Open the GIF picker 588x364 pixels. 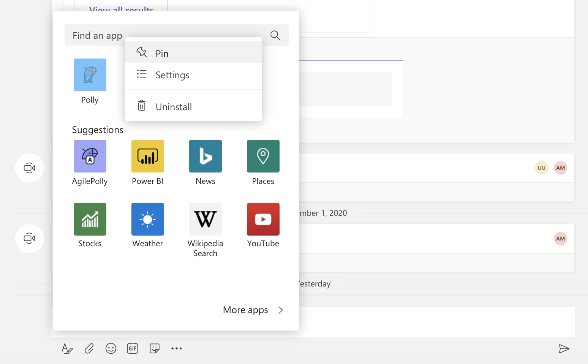point(133,348)
